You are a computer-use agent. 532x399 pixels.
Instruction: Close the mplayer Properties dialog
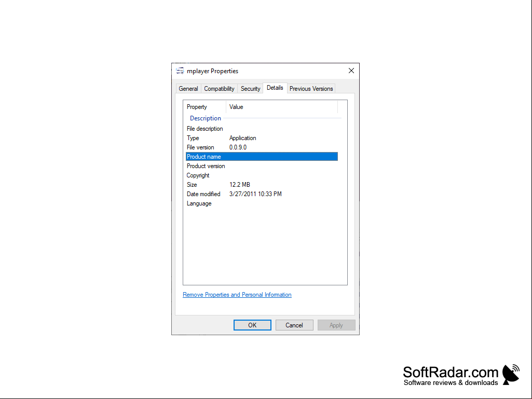(x=351, y=71)
